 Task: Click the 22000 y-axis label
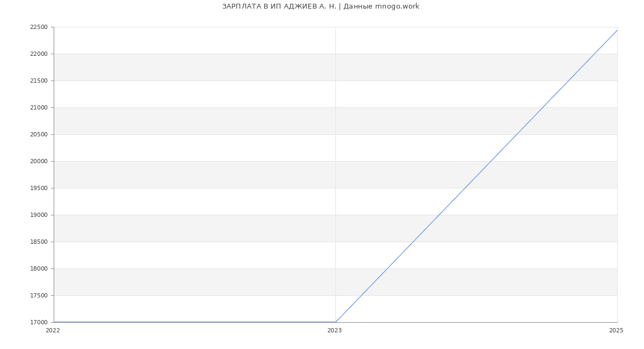coord(39,54)
